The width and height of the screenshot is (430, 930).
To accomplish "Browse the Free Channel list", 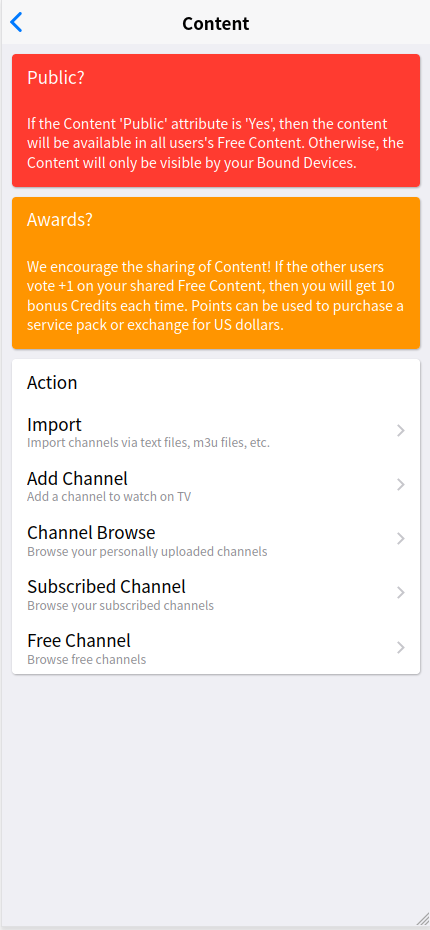I will (x=216, y=648).
